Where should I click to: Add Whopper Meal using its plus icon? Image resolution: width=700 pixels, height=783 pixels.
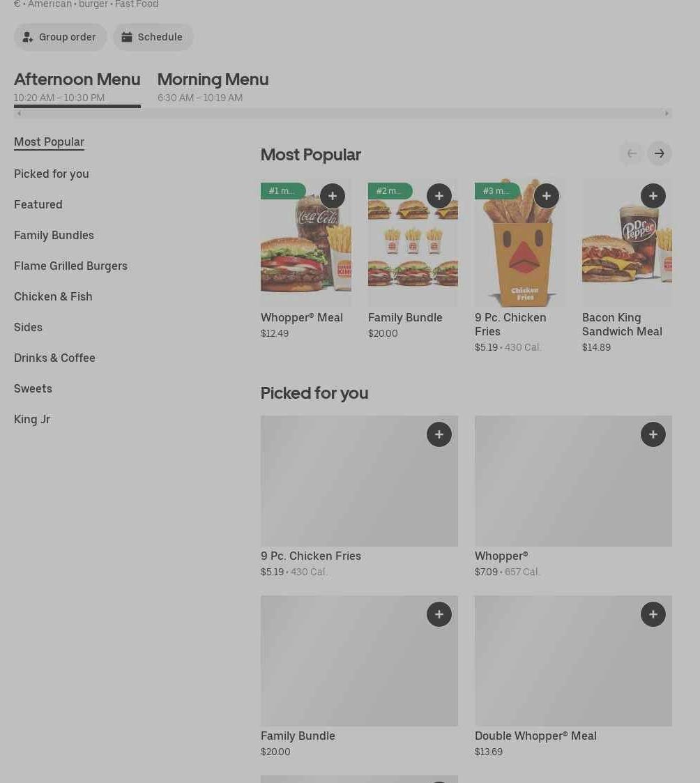tap(333, 196)
